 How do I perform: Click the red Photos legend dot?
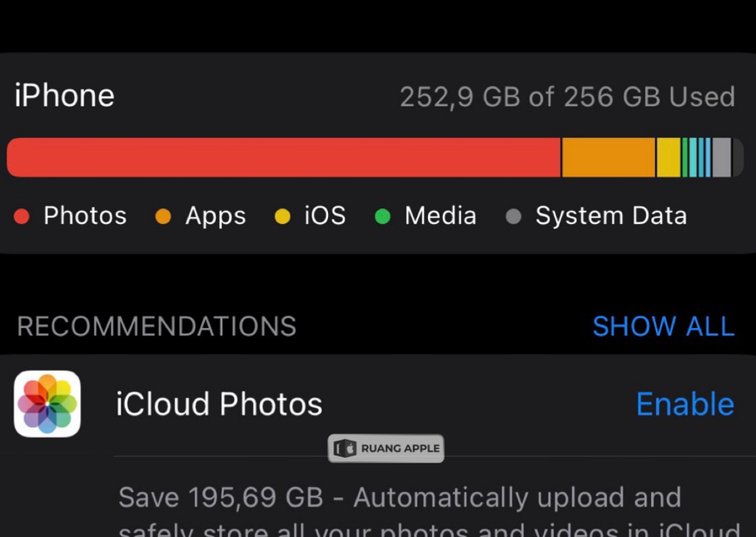pos(22,216)
